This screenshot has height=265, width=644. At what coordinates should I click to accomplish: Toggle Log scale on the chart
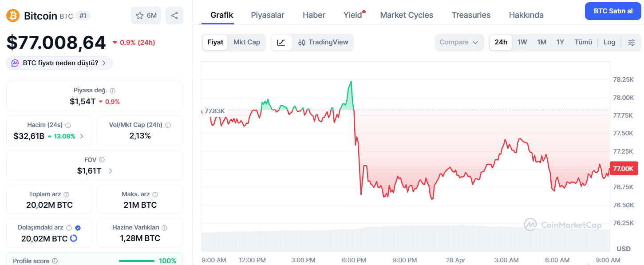click(x=609, y=42)
